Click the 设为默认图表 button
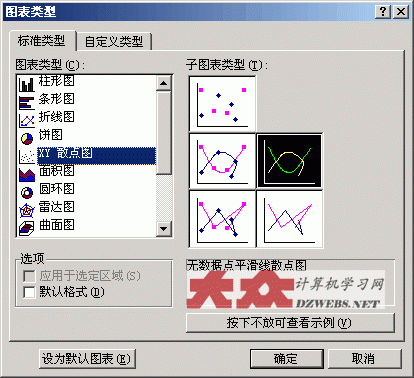The image size is (414, 378). [87, 359]
